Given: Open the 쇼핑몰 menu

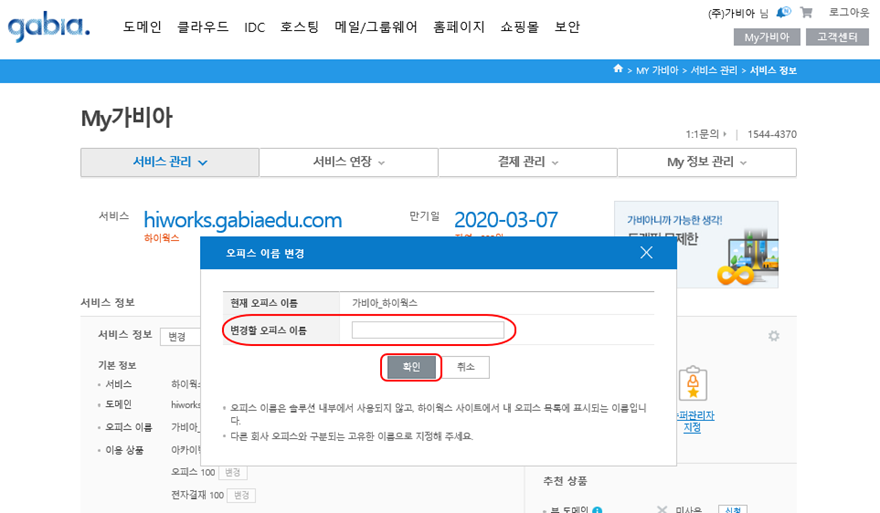Looking at the screenshot, I should tap(520, 27).
